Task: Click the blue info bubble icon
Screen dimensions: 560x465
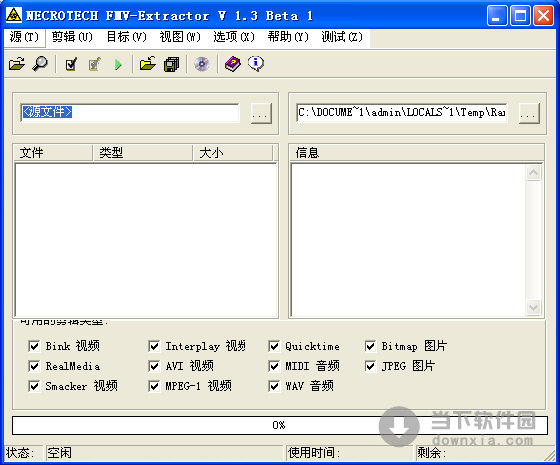Action: click(x=256, y=64)
